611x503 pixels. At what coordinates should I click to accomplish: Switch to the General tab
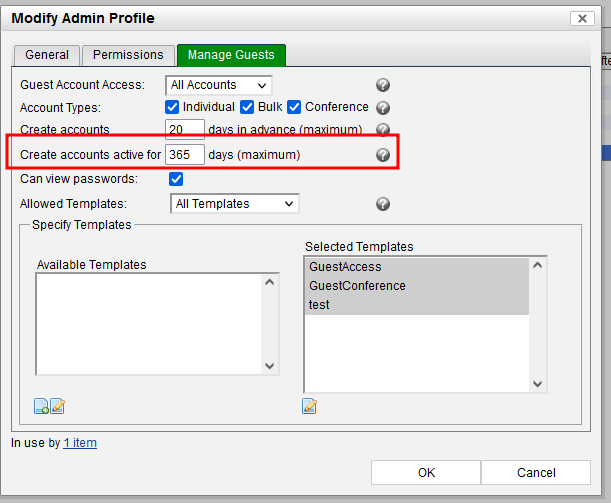coord(46,56)
